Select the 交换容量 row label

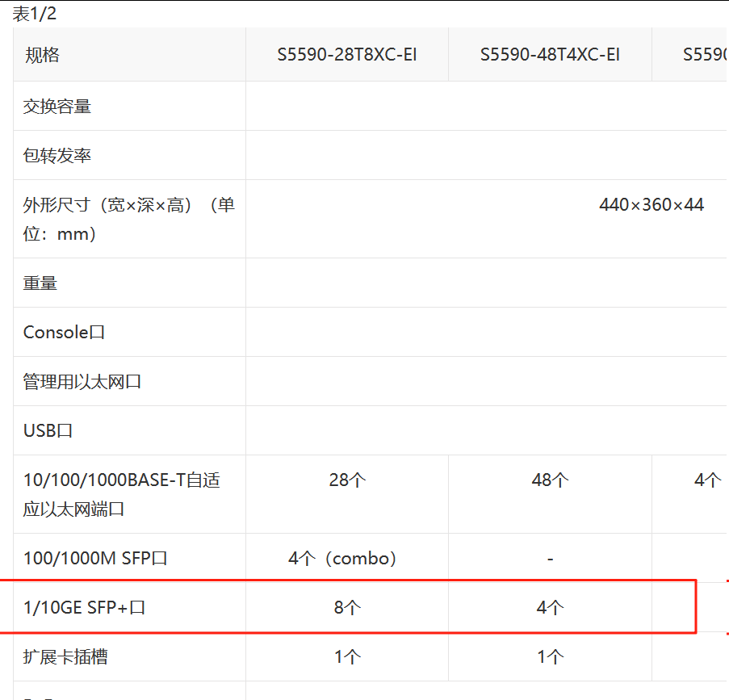coord(57,107)
